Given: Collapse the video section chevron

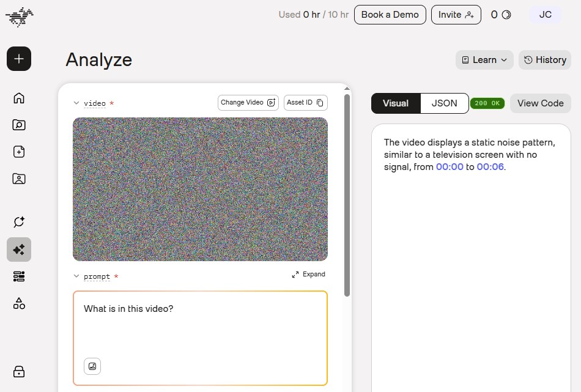Looking at the screenshot, I should click(76, 103).
